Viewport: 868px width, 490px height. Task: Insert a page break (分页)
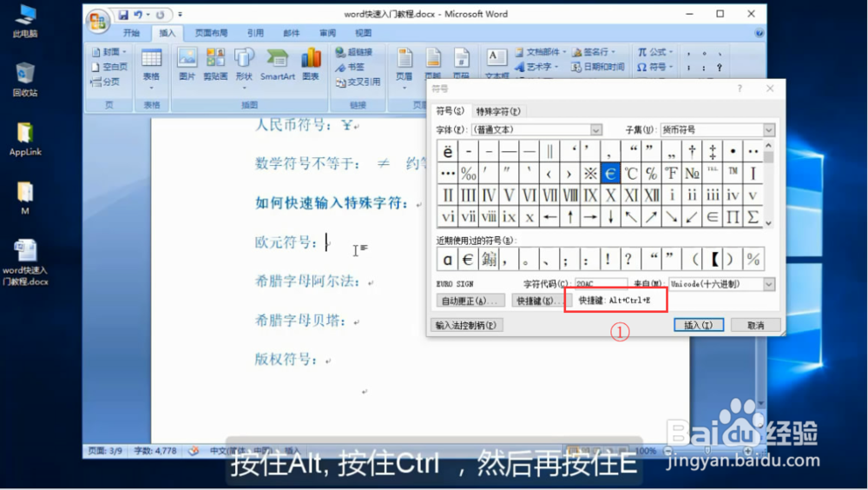click(x=105, y=82)
